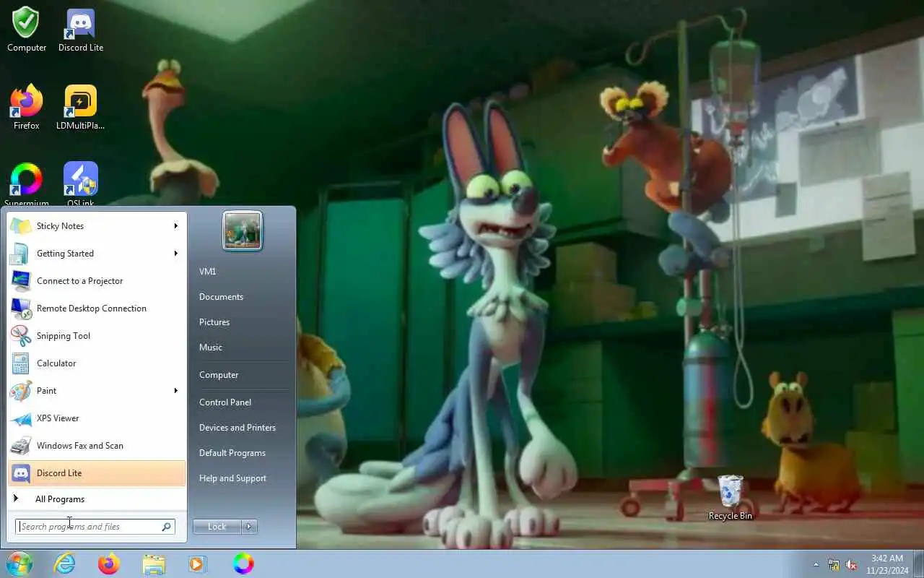Screen dimensions: 924x578
Task: Open Control Panel from the Start menu
Action: coord(225,402)
